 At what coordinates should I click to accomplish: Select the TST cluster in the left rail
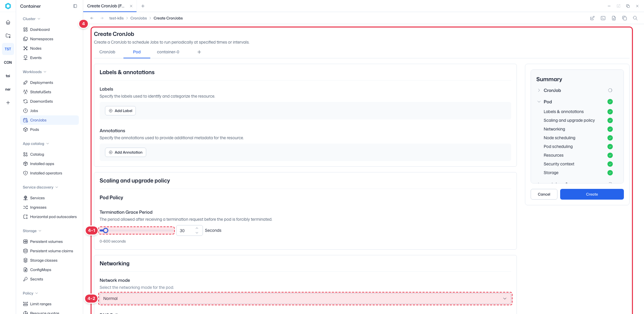point(8,49)
